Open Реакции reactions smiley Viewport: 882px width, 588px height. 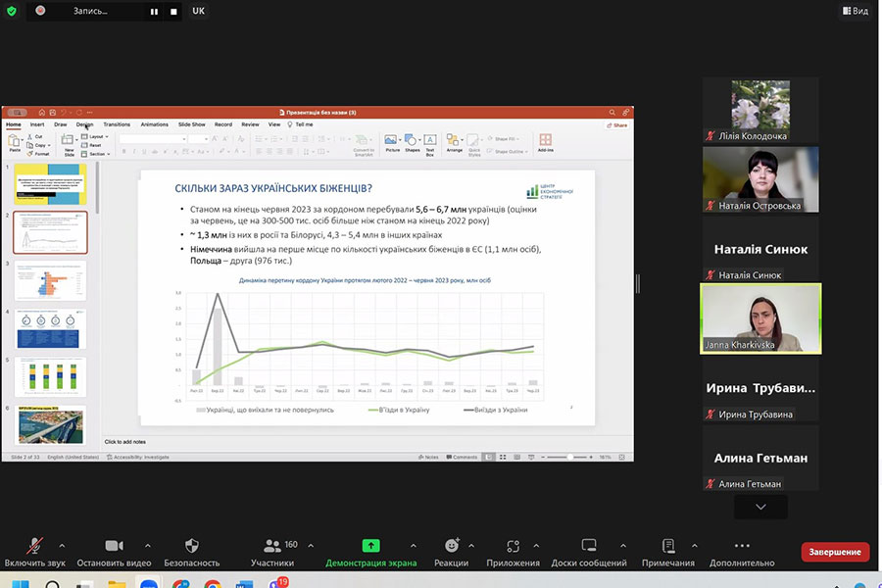tap(452, 546)
